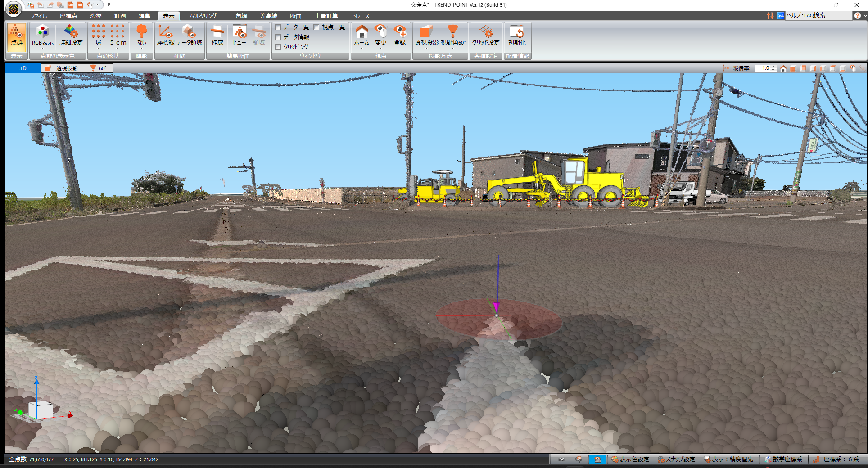This screenshot has height=468, width=868.
Task: Open 詳細設定 point color settings
Action: point(71,36)
